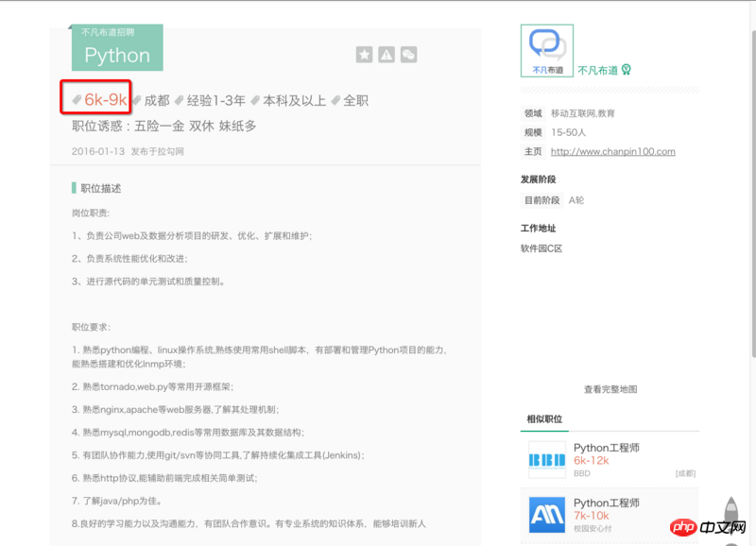Click the 主页 homepage label
The height and width of the screenshot is (546, 756).
(533, 151)
